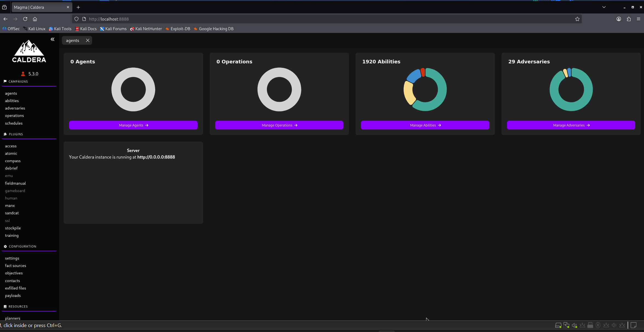Click the tracking protection shield icon
Viewport: 644px width, 332px height.
(x=76, y=19)
